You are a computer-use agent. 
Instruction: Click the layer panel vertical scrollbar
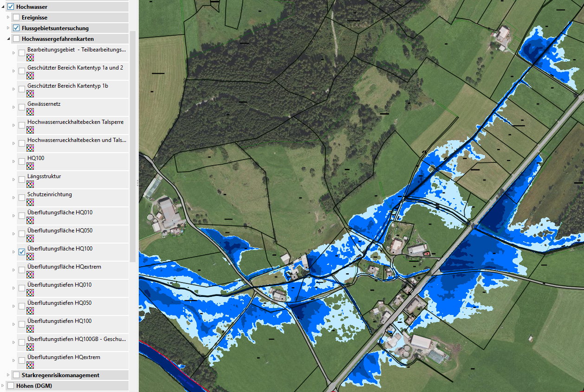tap(133, 139)
